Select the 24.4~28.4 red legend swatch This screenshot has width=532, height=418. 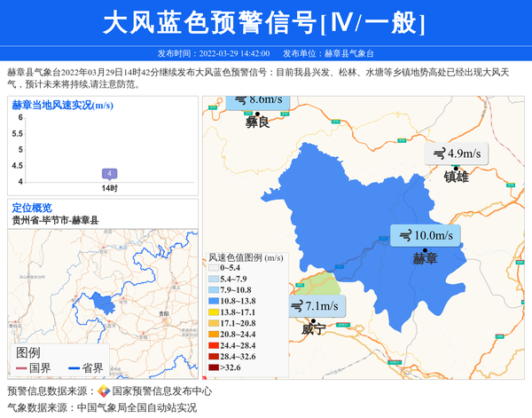click(x=213, y=344)
